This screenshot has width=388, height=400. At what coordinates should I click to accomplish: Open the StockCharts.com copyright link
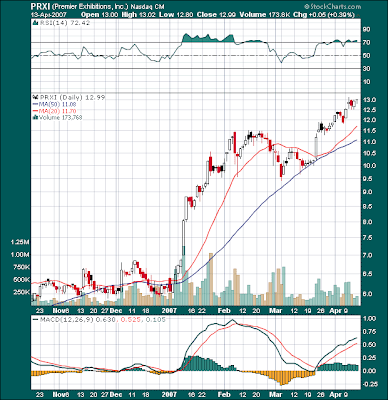click(332, 6)
